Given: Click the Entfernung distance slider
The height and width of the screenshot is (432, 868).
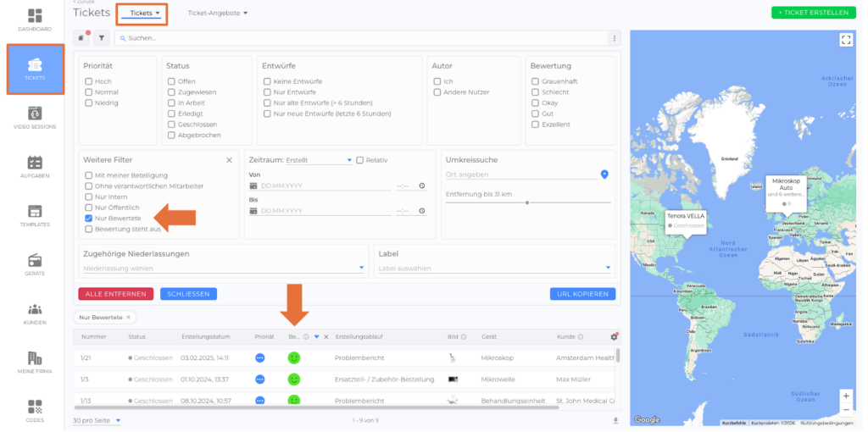Looking at the screenshot, I should [x=527, y=202].
